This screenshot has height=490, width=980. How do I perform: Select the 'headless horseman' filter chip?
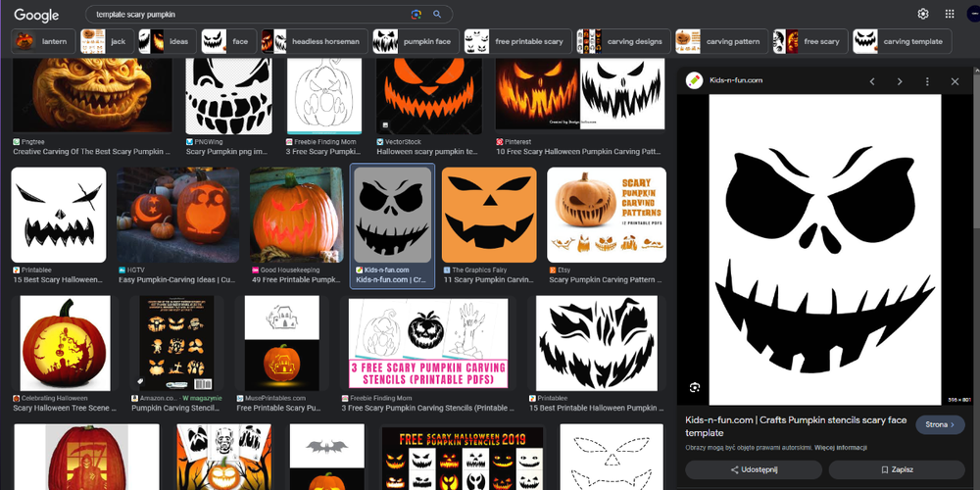point(313,41)
